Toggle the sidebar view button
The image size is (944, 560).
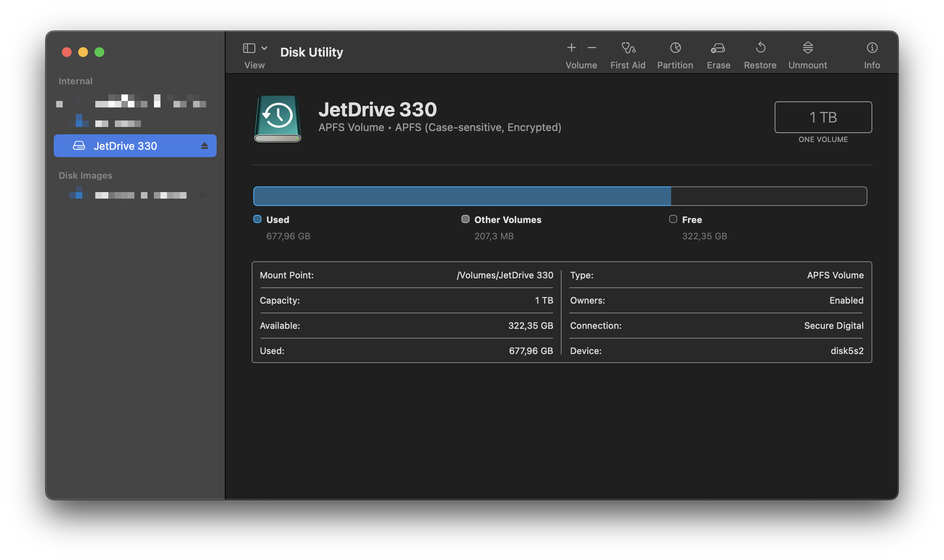(x=249, y=48)
